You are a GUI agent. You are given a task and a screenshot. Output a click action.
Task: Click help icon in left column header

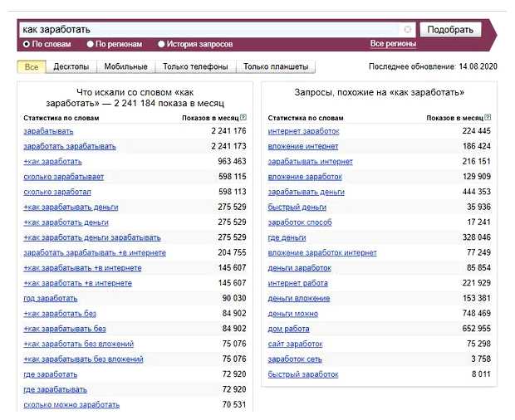point(243,118)
